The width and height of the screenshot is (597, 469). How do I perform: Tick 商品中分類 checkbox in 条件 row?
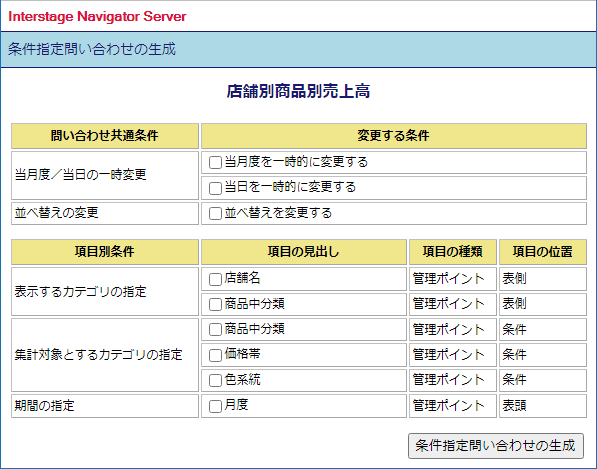point(215,330)
